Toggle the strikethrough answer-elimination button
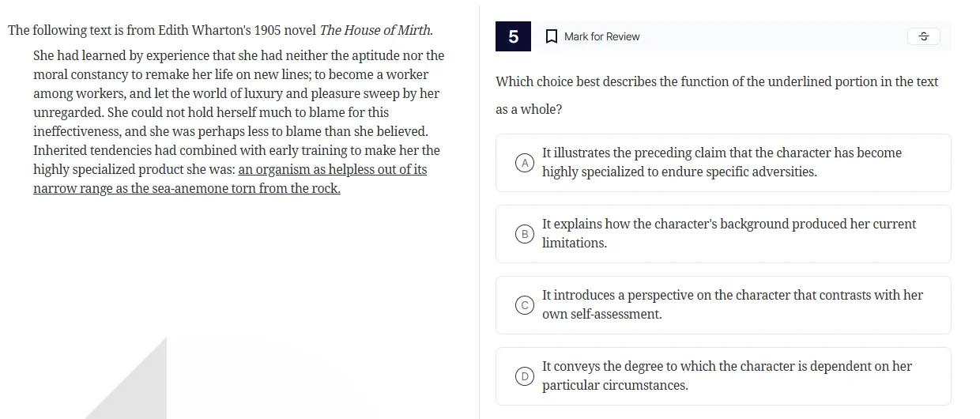The image size is (980, 419). click(923, 36)
